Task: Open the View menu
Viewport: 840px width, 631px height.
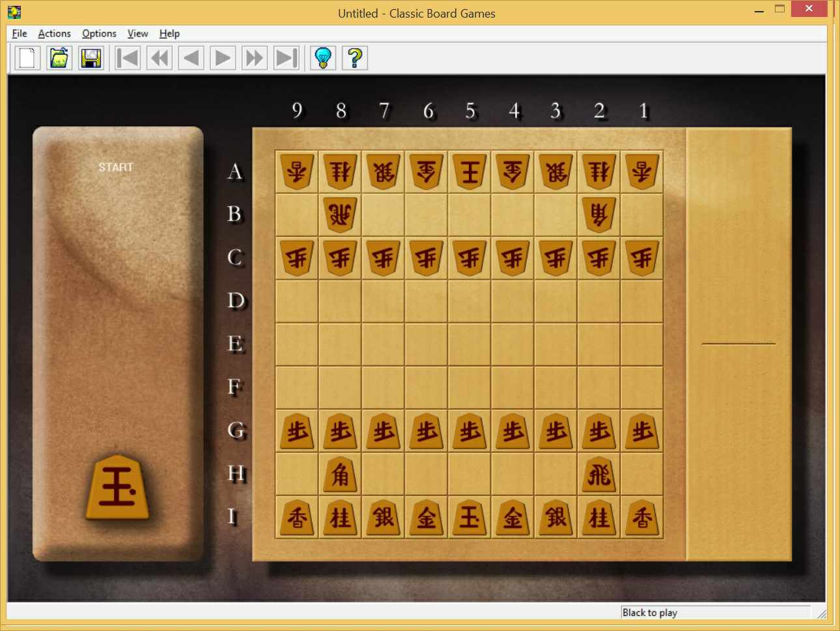Action: point(137,33)
